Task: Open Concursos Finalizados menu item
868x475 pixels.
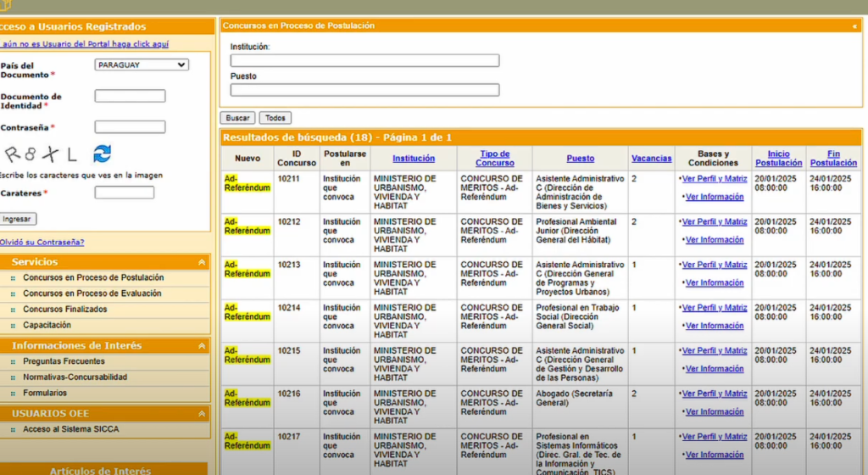Action: pyautogui.click(x=64, y=310)
